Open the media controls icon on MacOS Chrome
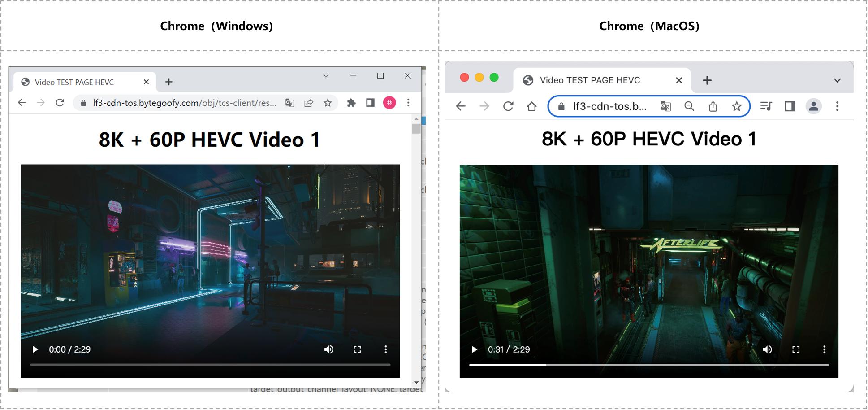Viewport: 868px width, 410px height. coord(766,106)
